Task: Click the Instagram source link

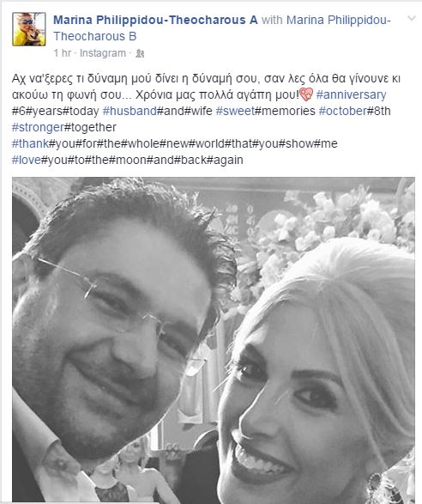Action: tap(103, 53)
